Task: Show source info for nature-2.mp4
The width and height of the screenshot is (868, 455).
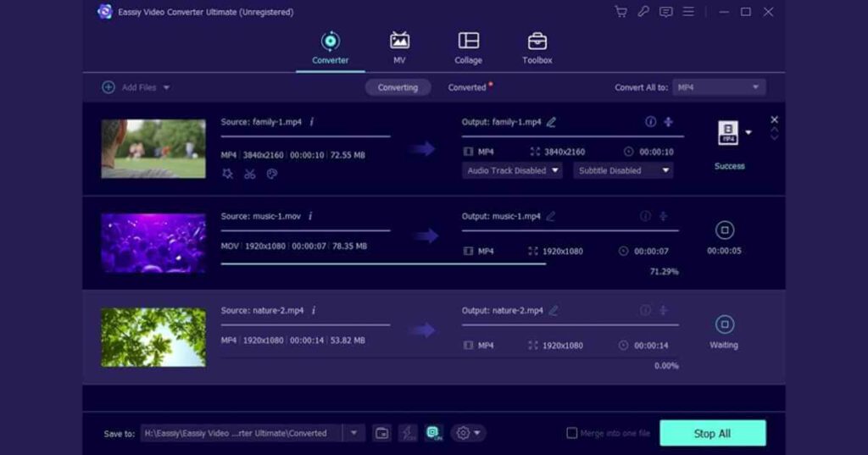Action: [x=314, y=310]
